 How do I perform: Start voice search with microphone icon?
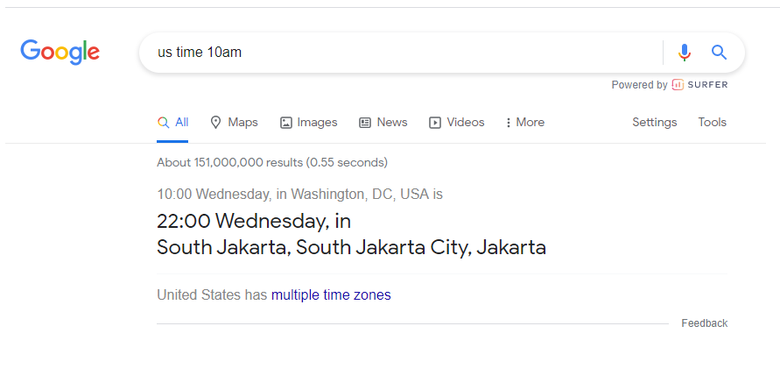[684, 52]
